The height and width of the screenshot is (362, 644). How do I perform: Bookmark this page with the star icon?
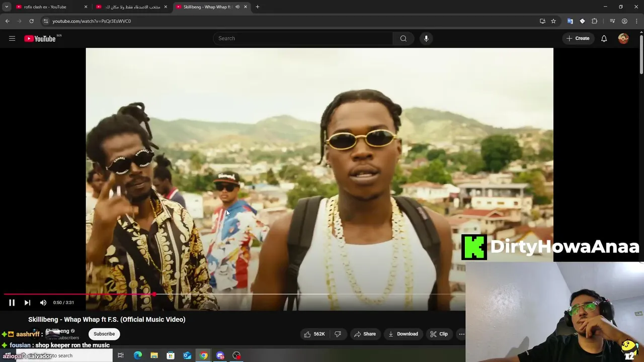point(553,21)
